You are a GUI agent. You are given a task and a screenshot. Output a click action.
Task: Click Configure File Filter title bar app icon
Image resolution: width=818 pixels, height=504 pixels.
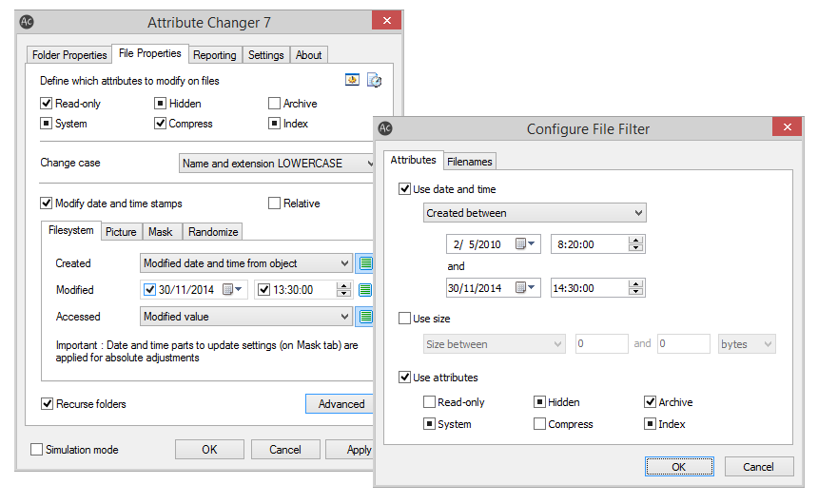[385, 128]
